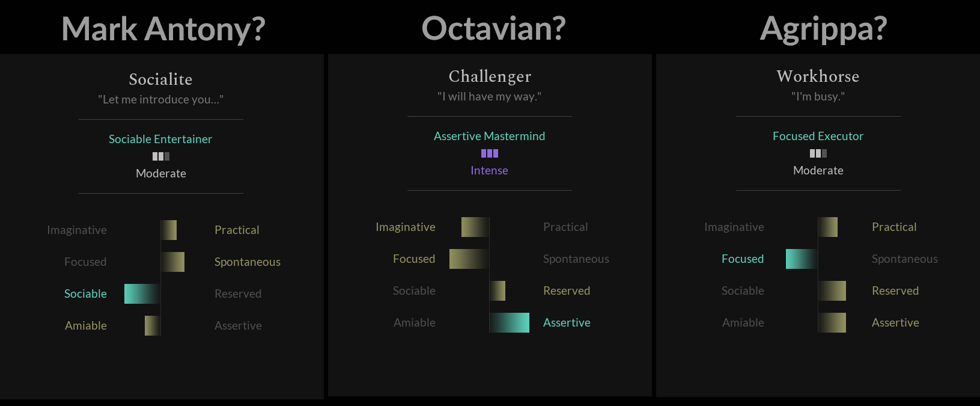Click the purple Intense intensity bars icon

click(x=490, y=153)
